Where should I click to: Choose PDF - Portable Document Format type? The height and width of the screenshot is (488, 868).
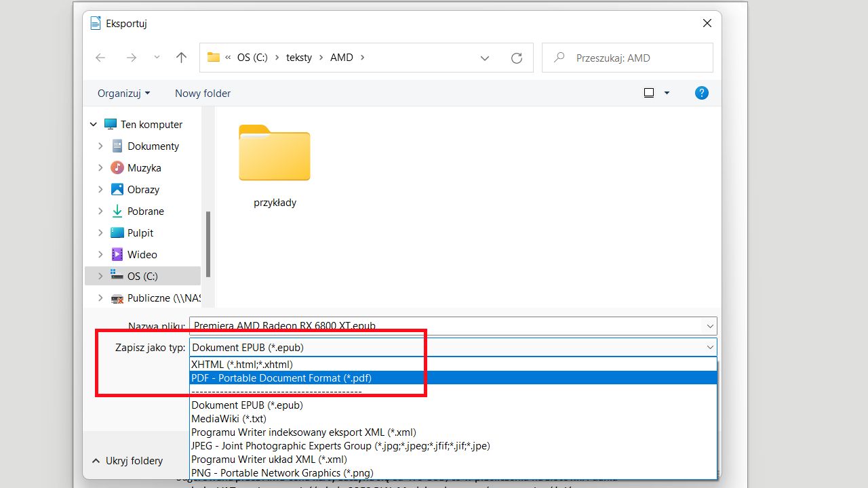[x=453, y=378]
